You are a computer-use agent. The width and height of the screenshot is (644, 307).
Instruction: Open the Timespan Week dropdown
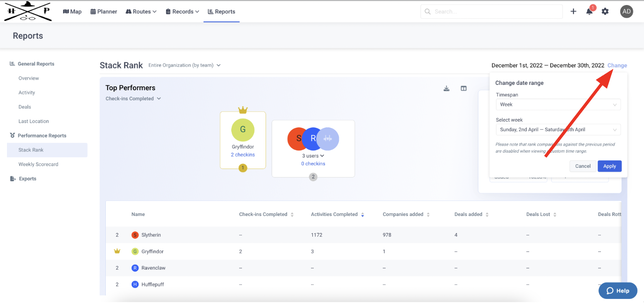(558, 105)
